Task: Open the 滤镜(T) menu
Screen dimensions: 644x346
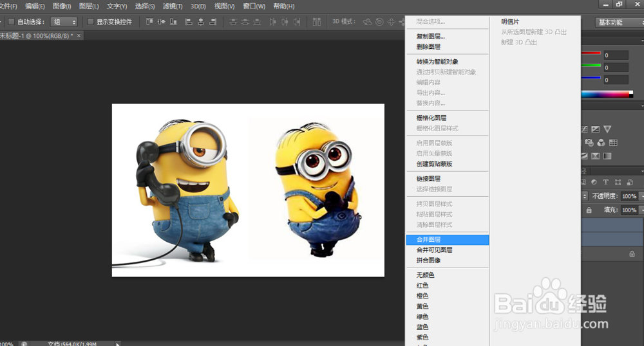Action: pos(173,6)
